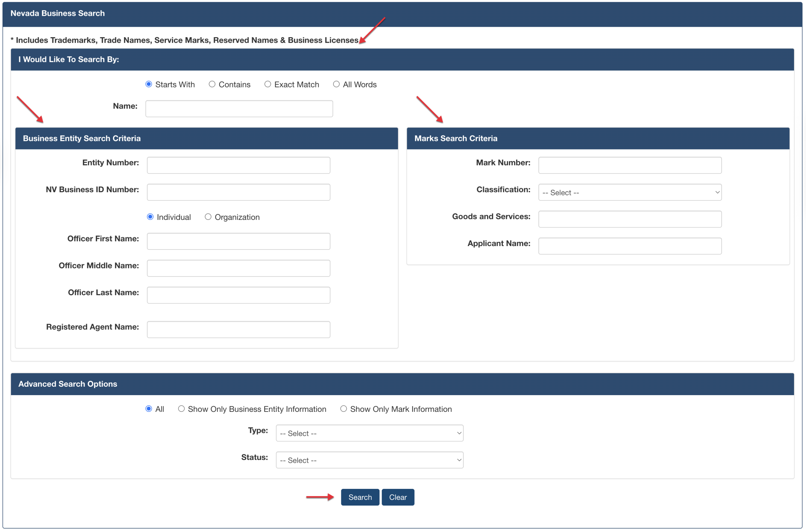Select the Officer Last Name input
The image size is (806, 532).
(x=238, y=295)
